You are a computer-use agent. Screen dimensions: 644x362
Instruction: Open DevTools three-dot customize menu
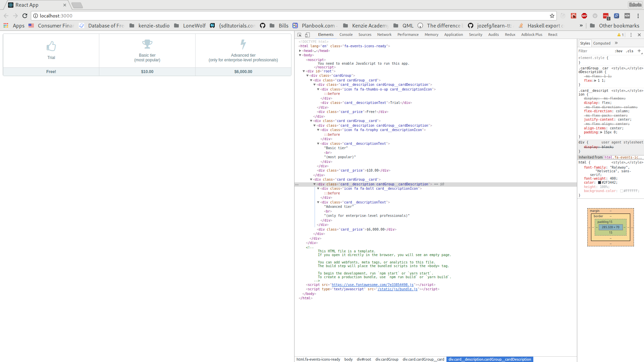pos(631,35)
